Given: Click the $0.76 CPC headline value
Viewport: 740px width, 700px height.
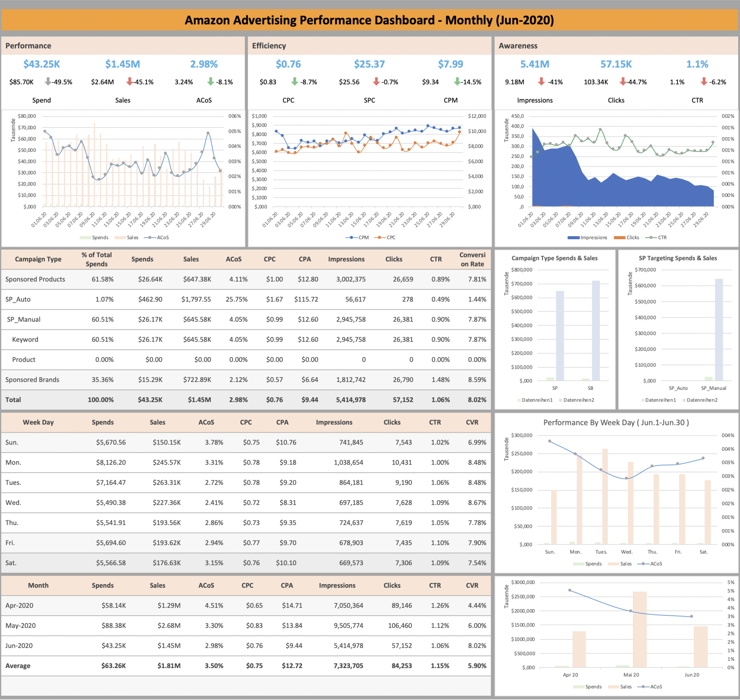Looking at the screenshot, I should 288,64.
